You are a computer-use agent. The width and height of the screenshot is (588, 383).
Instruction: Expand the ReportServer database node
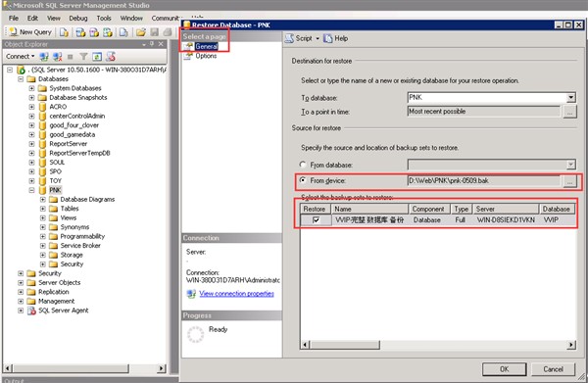32,144
